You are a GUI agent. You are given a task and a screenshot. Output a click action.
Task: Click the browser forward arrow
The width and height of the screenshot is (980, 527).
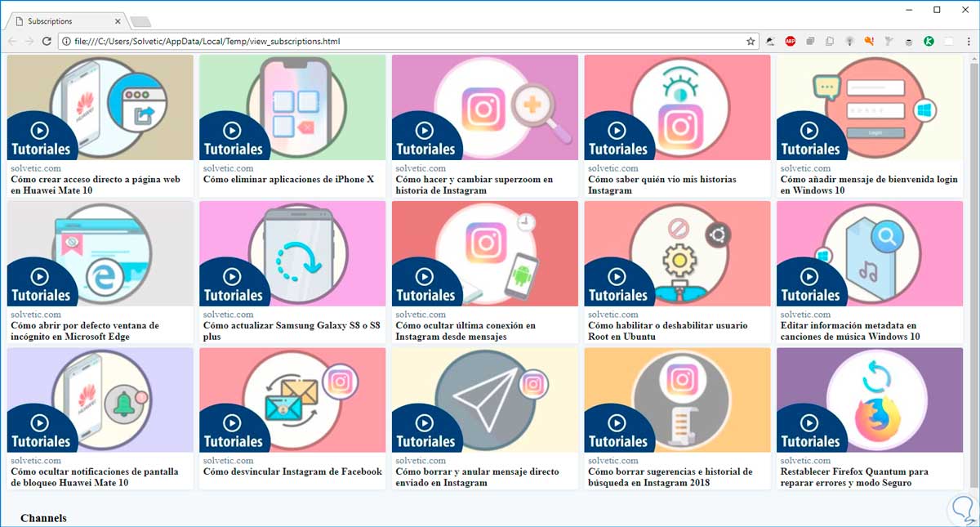click(29, 41)
